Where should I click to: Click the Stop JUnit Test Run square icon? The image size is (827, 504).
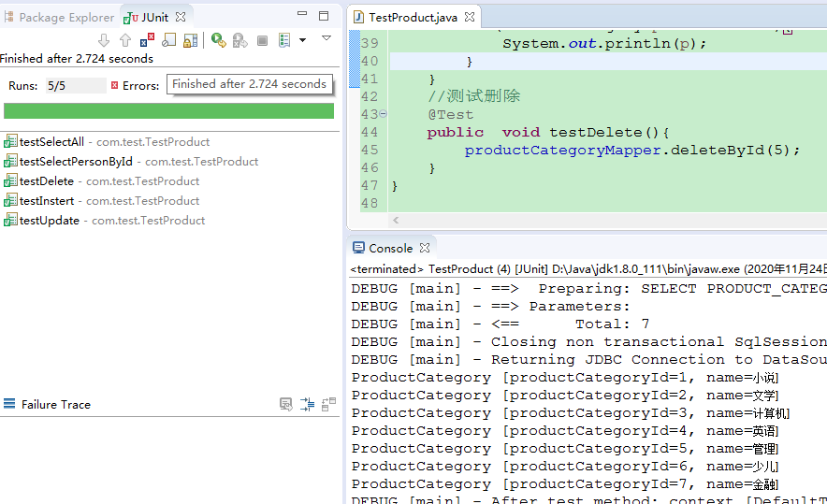coord(262,40)
